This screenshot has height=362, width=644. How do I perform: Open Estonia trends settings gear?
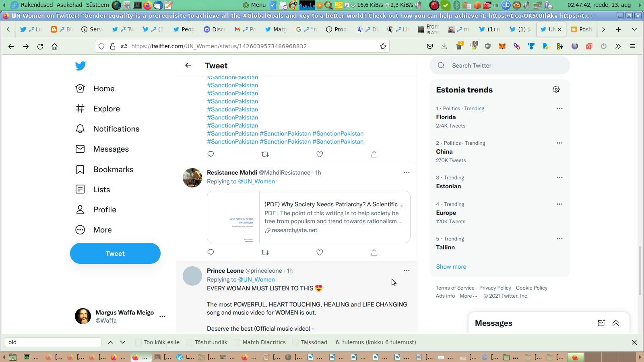pyautogui.click(x=556, y=89)
